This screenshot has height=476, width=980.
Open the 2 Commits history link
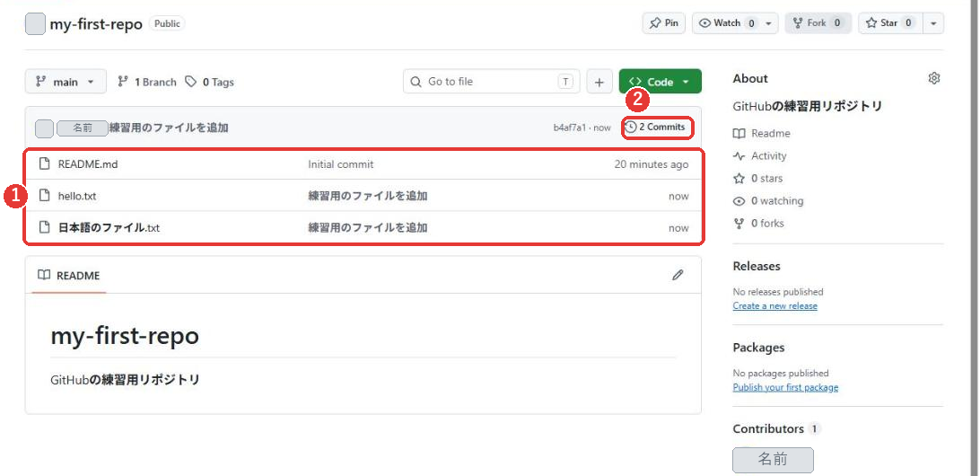coord(658,127)
